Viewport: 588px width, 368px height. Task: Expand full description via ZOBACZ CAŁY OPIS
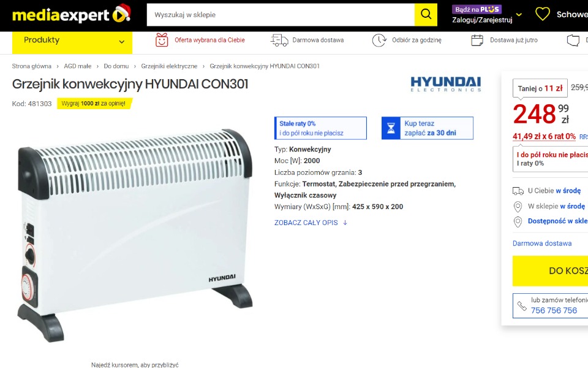coord(311,223)
